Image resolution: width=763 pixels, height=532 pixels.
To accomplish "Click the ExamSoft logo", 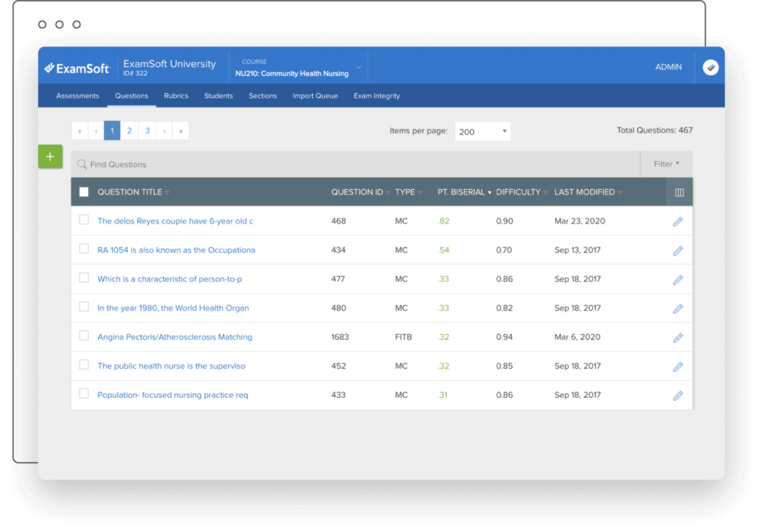I will [77, 67].
